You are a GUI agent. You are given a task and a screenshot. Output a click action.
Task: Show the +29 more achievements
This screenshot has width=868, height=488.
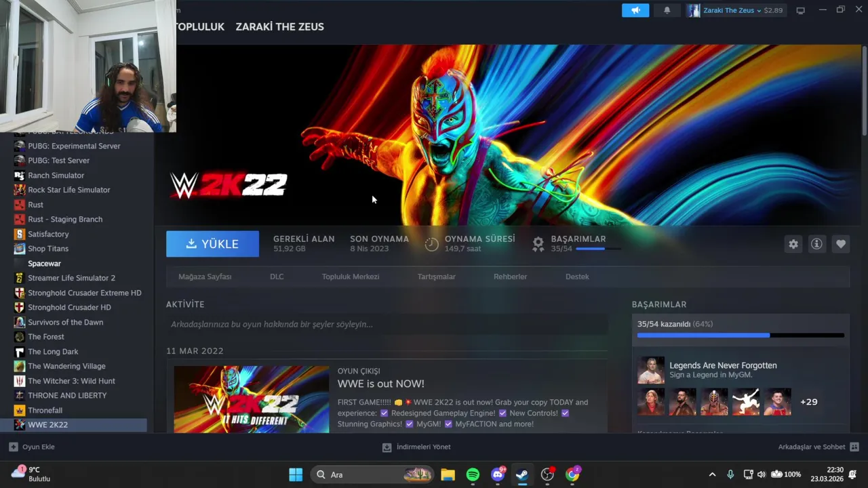[x=809, y=402]
